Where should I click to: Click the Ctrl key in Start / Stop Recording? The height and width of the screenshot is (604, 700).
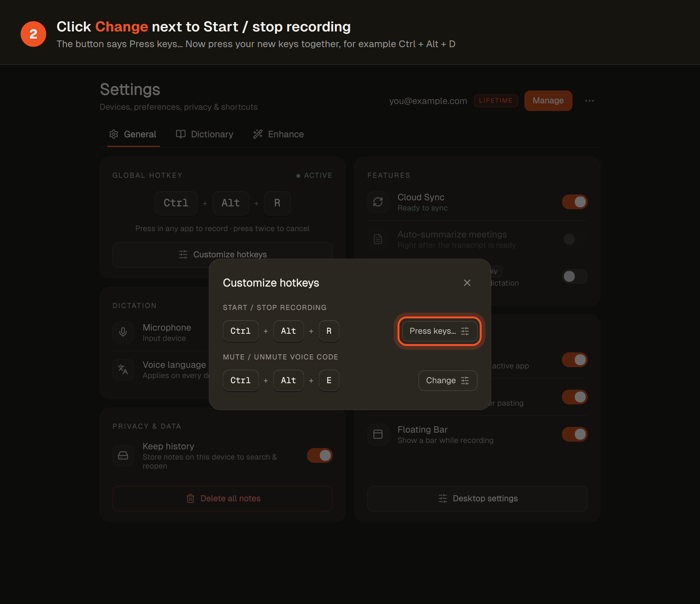click(241, 331)
